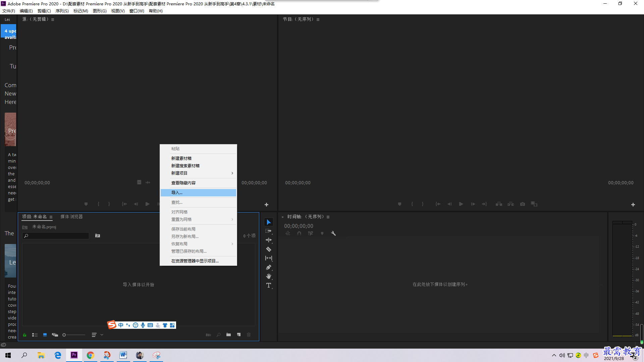This screenshot has height=362, width=644.
Task: Switch Project panel to icon view
Action: 45,335
